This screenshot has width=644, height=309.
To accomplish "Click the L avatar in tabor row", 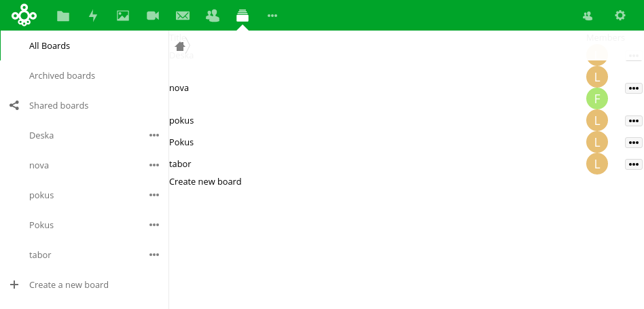I will point(596,164).
